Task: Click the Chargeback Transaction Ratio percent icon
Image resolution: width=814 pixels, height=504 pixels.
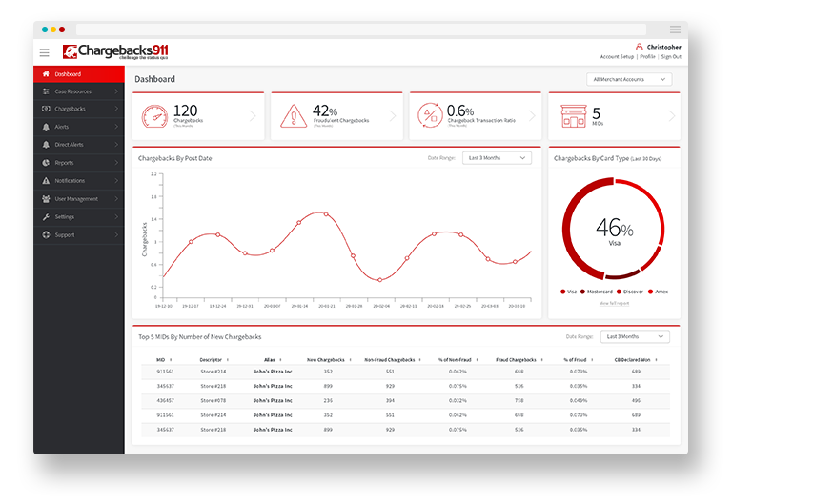Action: (430, 116)
